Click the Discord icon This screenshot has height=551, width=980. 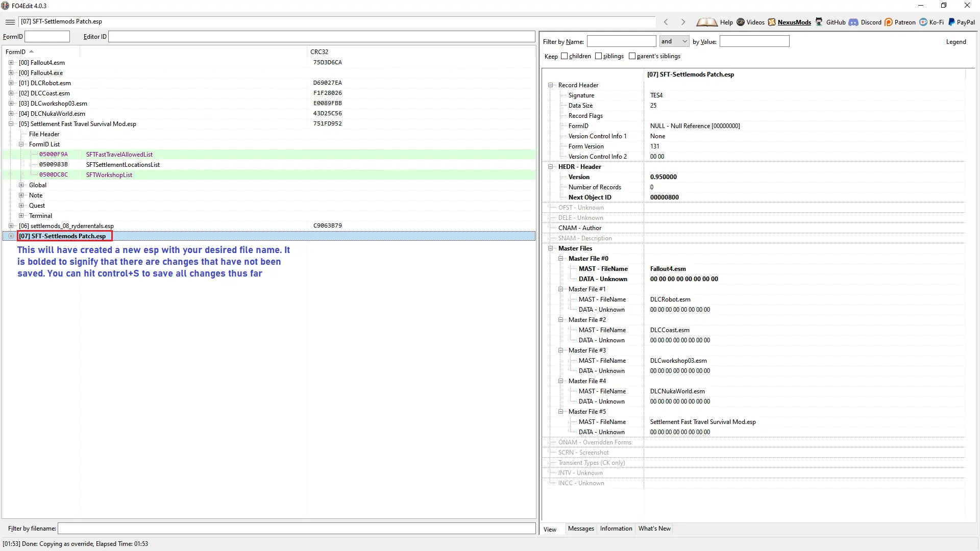pos(853,22)
